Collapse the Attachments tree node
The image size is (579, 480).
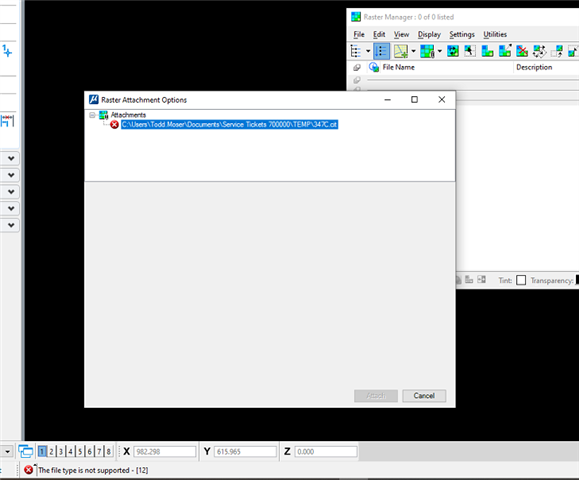coord(92,115)
